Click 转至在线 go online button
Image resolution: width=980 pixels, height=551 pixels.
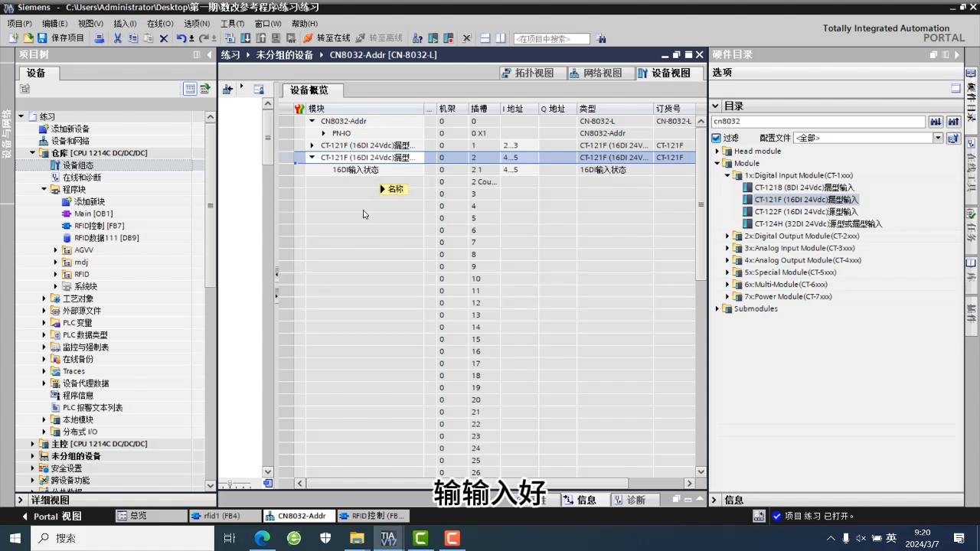pos(327,38)
